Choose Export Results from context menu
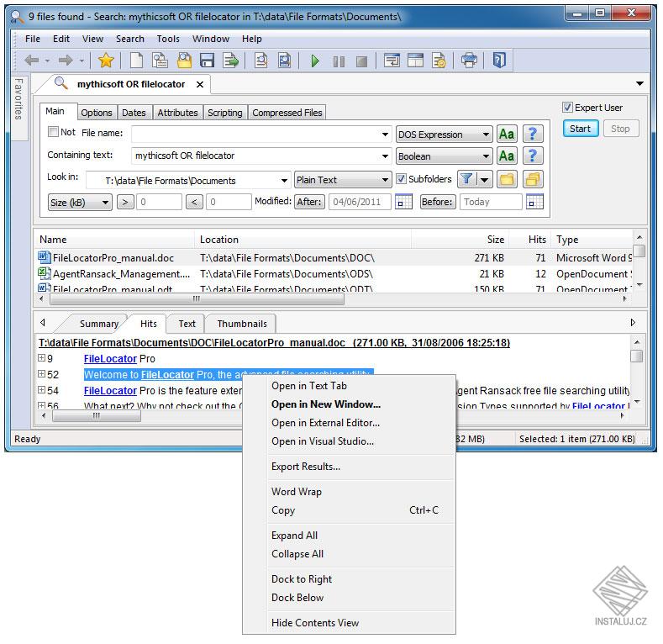This screenshot has width=663, height=644. pos(306,467)
